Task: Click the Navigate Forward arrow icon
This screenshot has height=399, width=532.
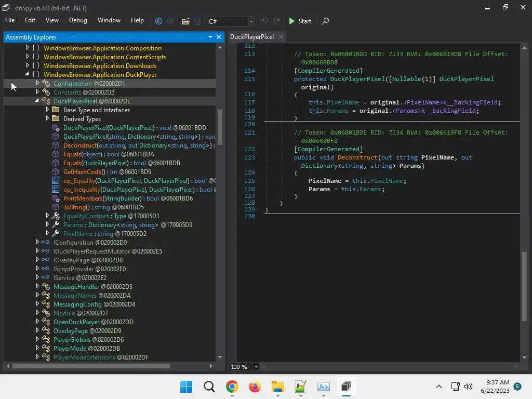Action: (x=170, y=21)
